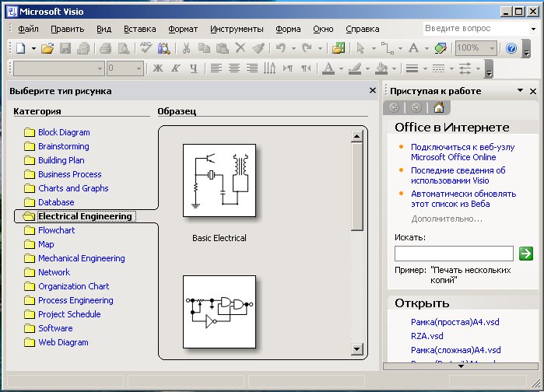Click the line color pen button
The width and height of the screenshot is (544, 392).
355,68
